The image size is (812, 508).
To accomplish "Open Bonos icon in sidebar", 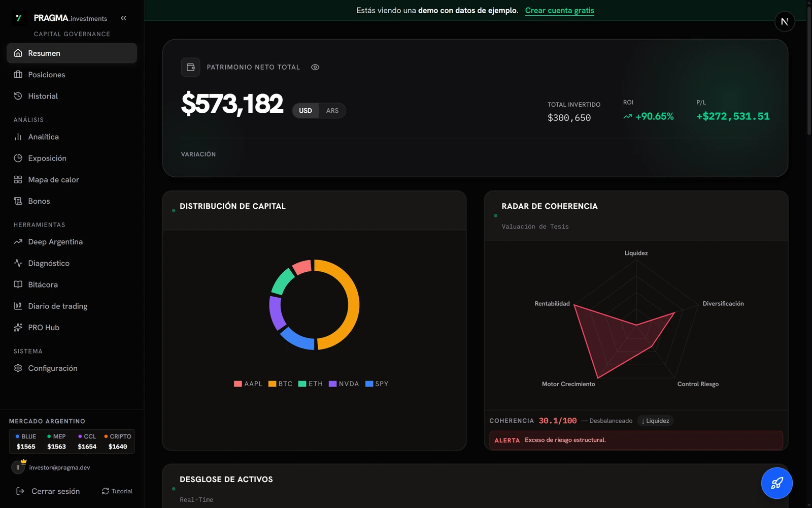I will (18, 201).
